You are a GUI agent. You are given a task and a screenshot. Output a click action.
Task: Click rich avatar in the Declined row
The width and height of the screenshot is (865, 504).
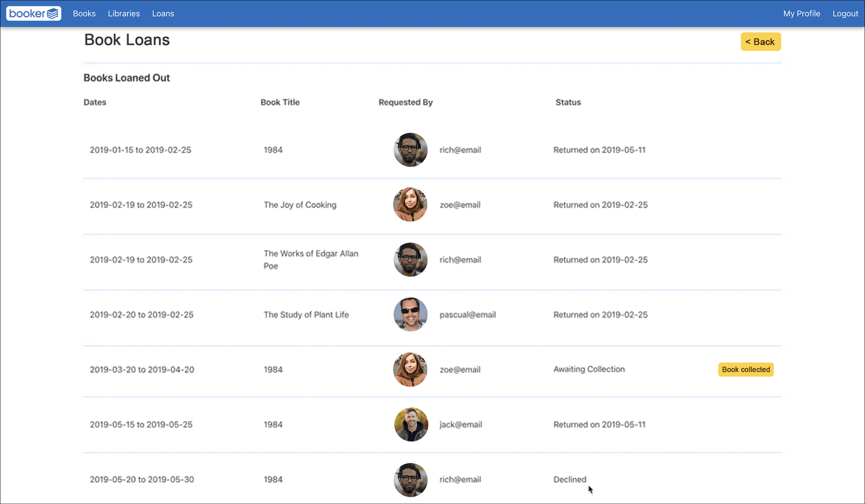click(x=410, y=480)
